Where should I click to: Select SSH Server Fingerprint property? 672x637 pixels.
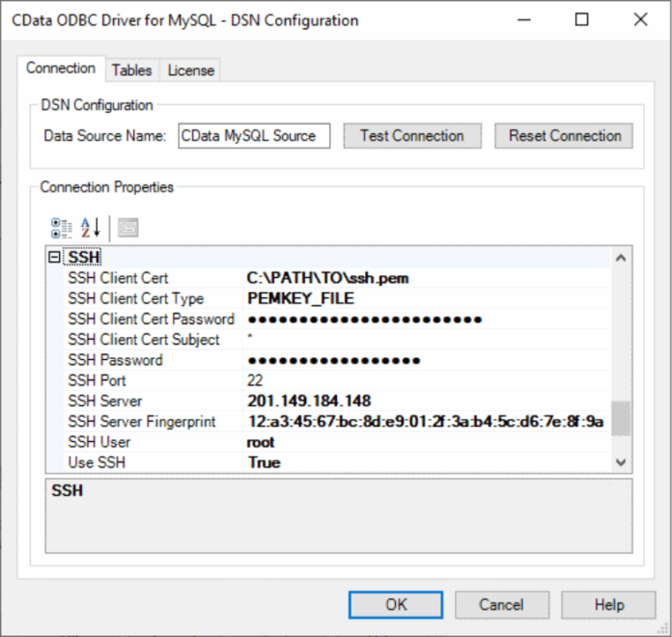[142, 422]
